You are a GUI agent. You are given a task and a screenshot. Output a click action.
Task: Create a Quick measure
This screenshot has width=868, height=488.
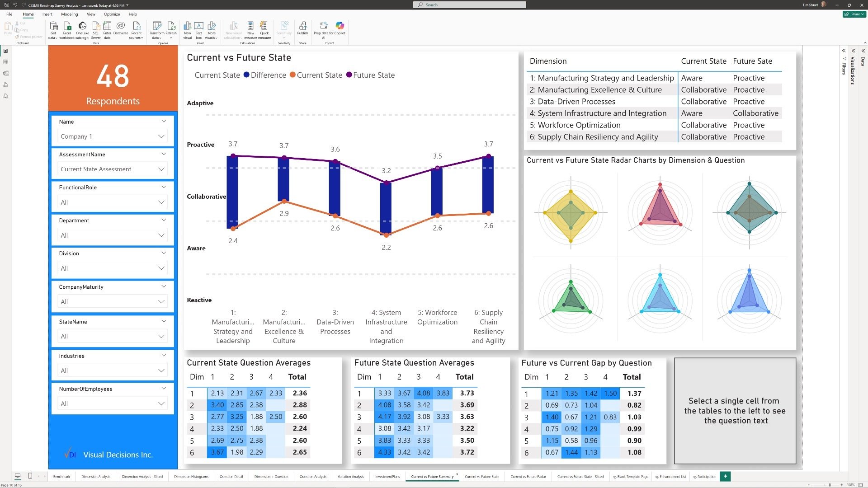click(264, 26)
